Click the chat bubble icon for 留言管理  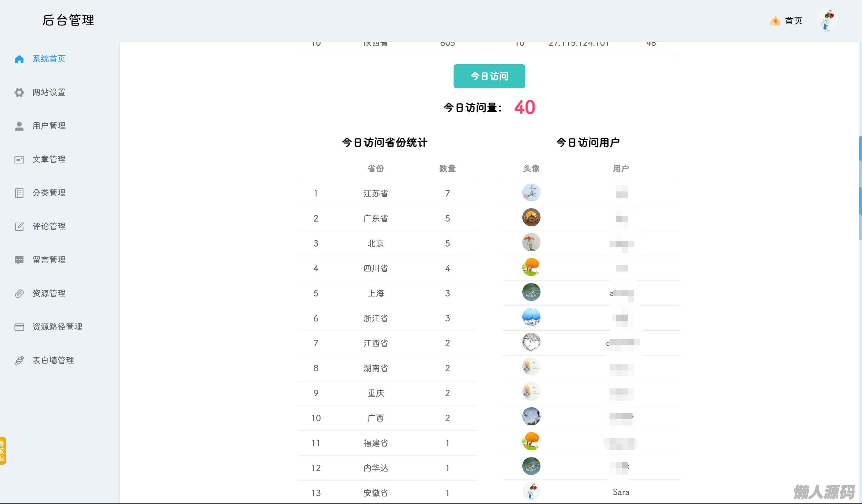(19, 260)
